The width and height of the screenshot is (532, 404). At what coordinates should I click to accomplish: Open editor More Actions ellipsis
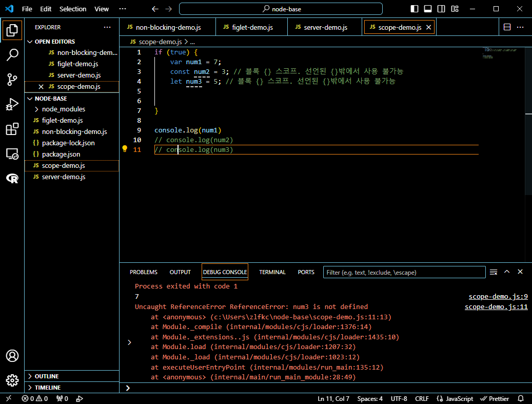coord(520,27)
